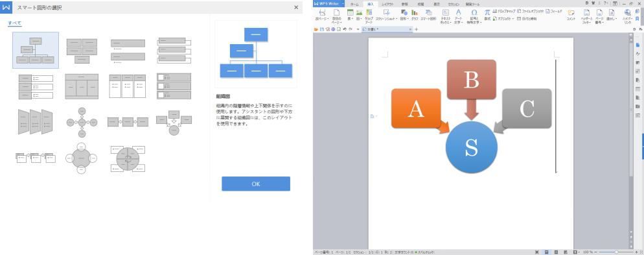Switch to the レイアウト ribbon tab

click(387, 4)
